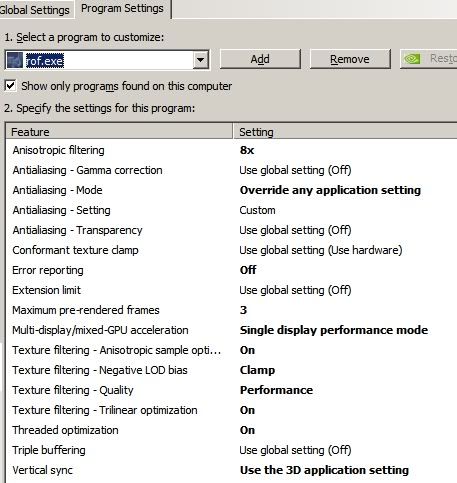Image resolution: width=457 pixels, height=483 pixels.
Task: Select Maximum pre-rendered frames feature
Action: 86,310
